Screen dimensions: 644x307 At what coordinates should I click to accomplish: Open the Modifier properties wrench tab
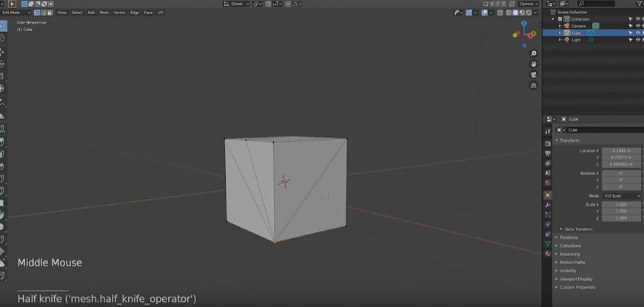pos(548,205)
